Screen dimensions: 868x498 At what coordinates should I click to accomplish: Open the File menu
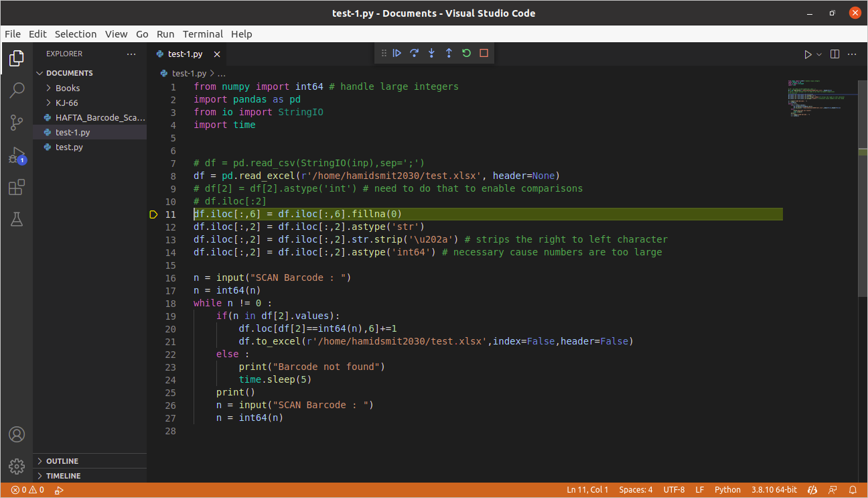pyautogui.click(x=13, y=34)
